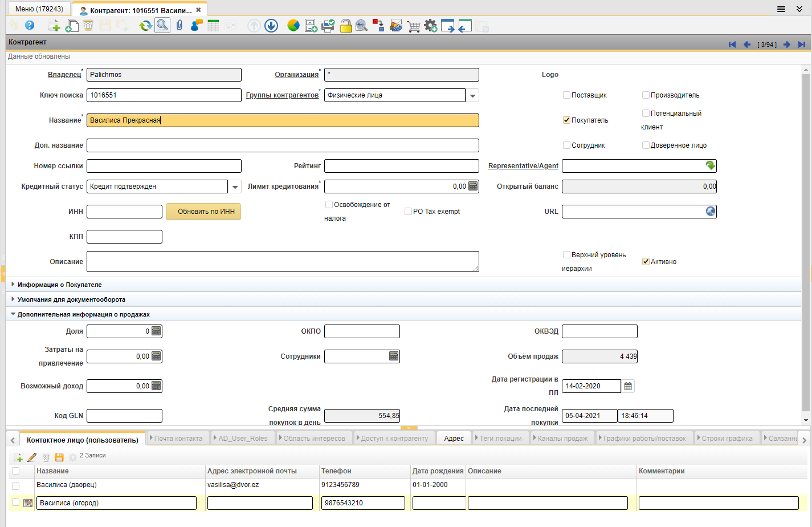The width and height of the screenshot is (812, 527).
Task: Click into the Описание text area
Action: (x=282, y=262)
